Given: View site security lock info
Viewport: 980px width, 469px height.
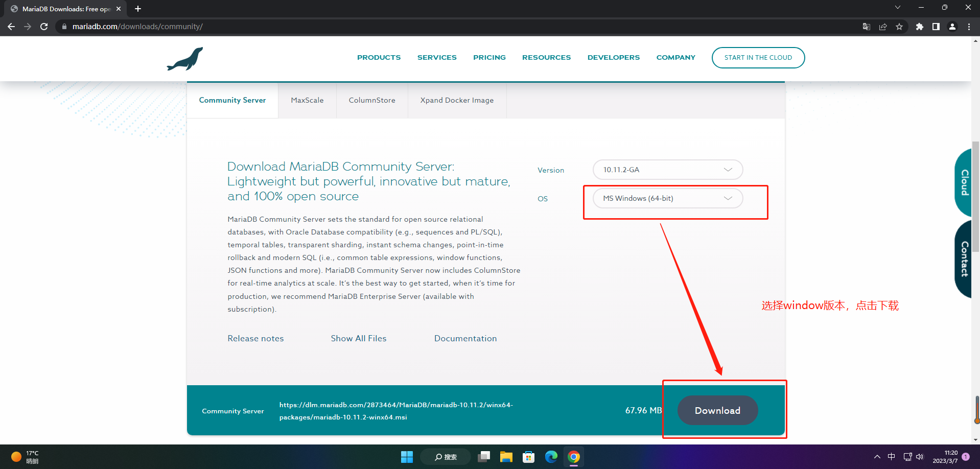Looking at the screenshot, I should [64, 27].
